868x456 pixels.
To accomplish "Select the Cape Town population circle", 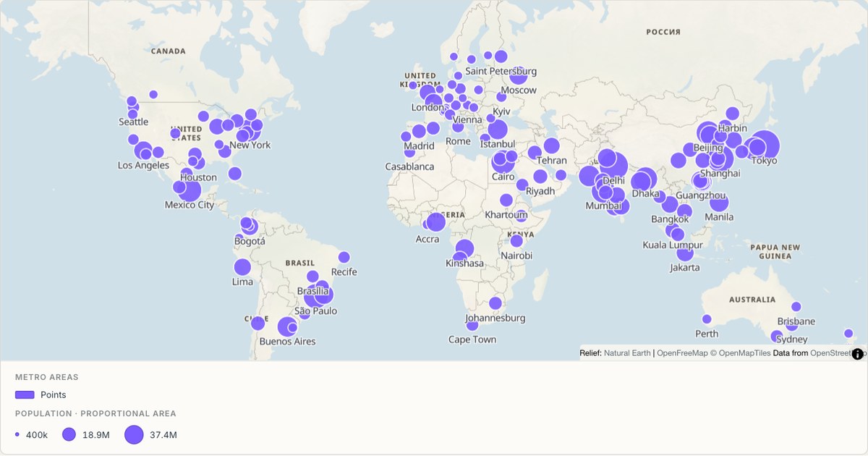I will pos(472,325).
